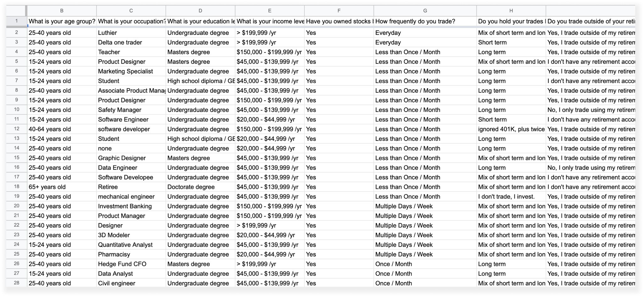
Task: Click the 'Retiree' occupation cell
Action: pos(131,187)
